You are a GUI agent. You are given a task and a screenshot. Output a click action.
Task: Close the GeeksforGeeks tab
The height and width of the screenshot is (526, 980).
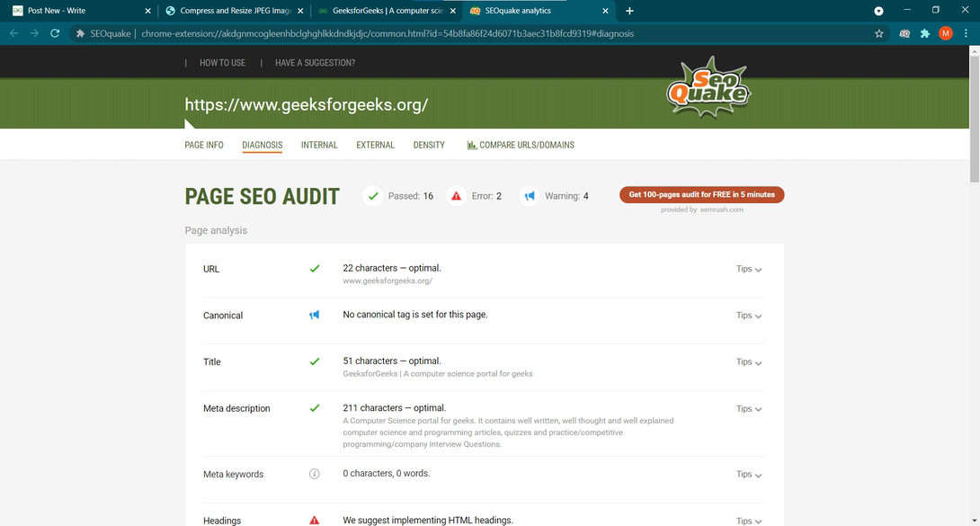click(x=453, y=11)
